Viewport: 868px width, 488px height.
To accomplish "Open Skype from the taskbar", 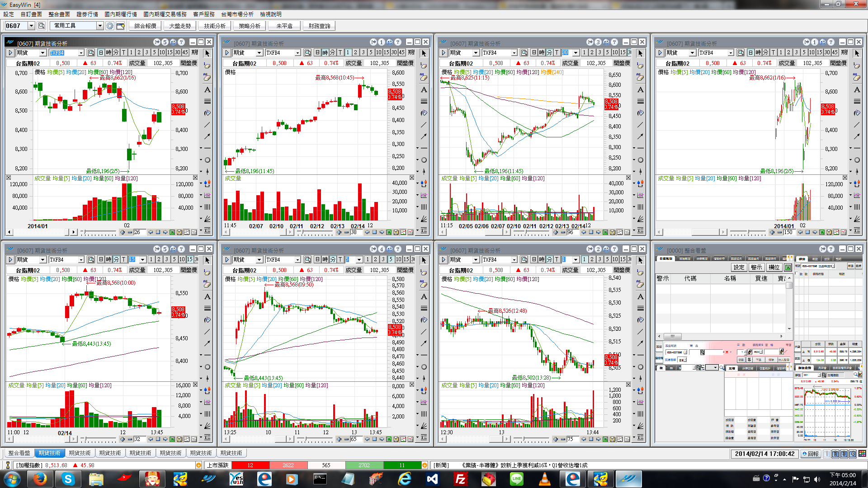I will coord(68,479).
